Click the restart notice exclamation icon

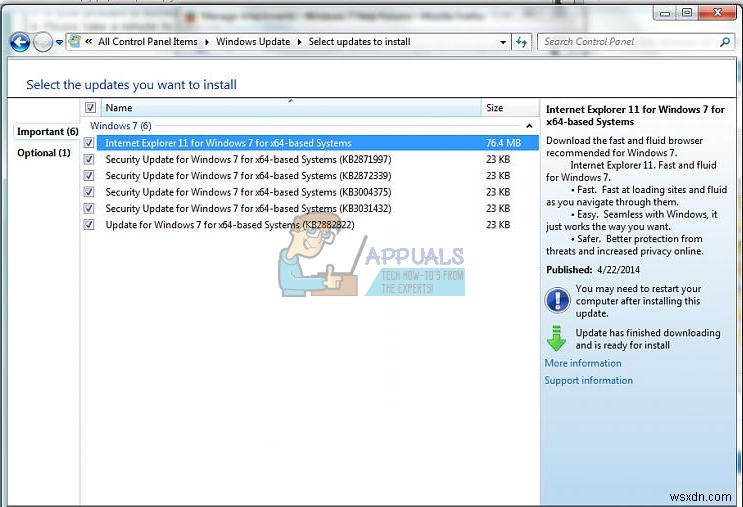point(557,300)
